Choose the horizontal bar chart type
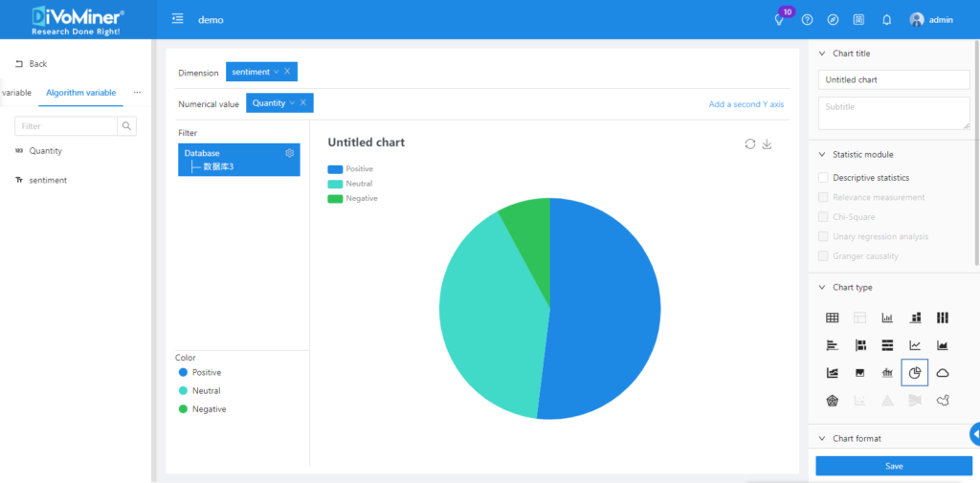The height and width of the screenshot is (483, 980). 833,345
